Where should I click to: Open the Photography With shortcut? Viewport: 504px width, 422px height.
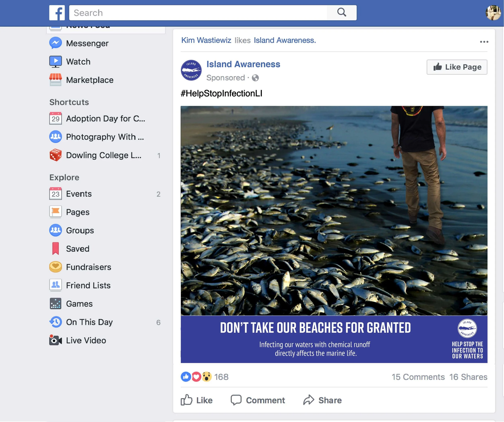[105, 137]
